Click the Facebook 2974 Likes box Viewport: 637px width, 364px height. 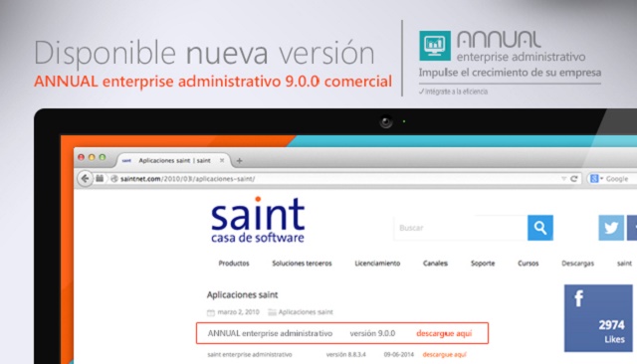coord(598,317)
